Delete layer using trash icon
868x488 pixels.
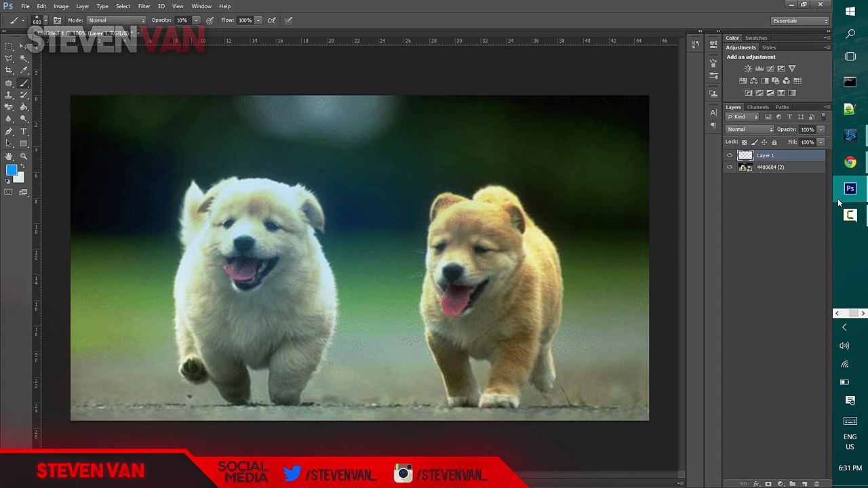pyautogui.click(x=816, y=484)
